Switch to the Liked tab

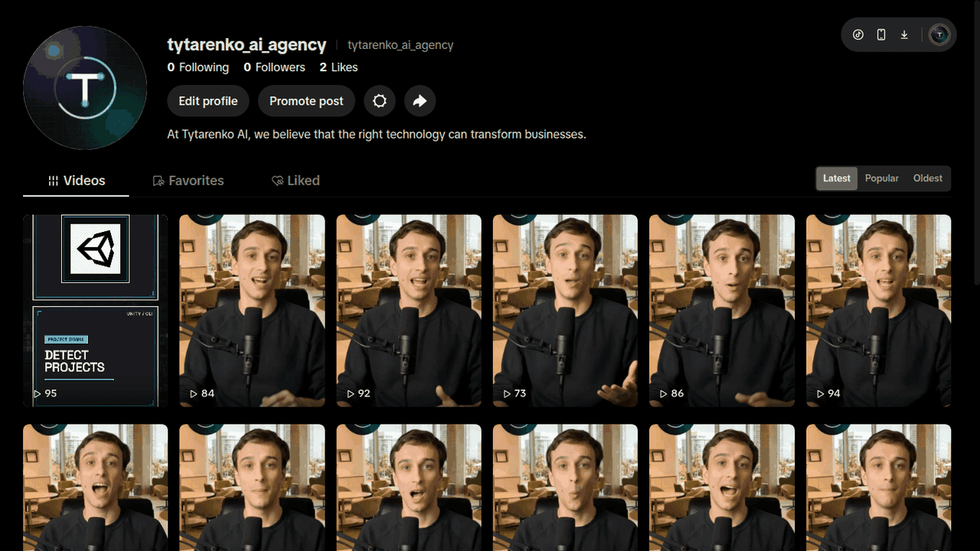(296, 181)
